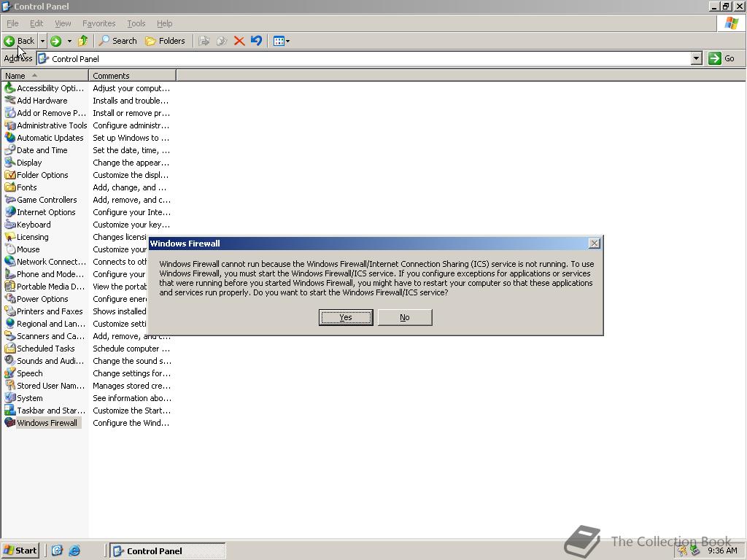Sort by the Comments column header

tap(133, 76)
